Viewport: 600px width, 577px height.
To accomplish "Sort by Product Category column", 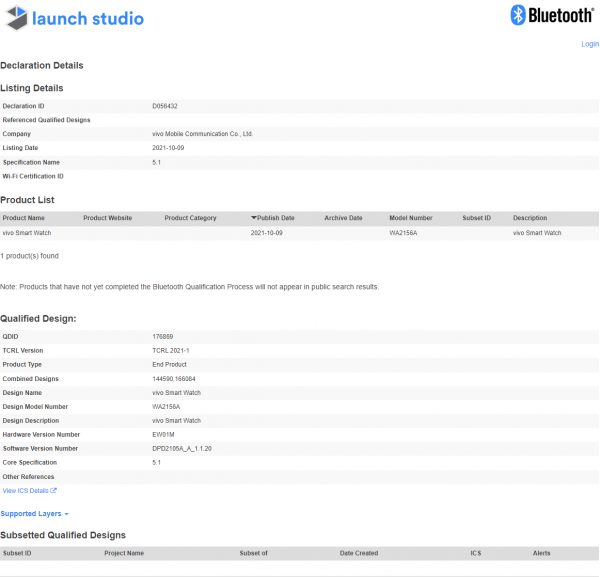I will click(x=190, y=218).
